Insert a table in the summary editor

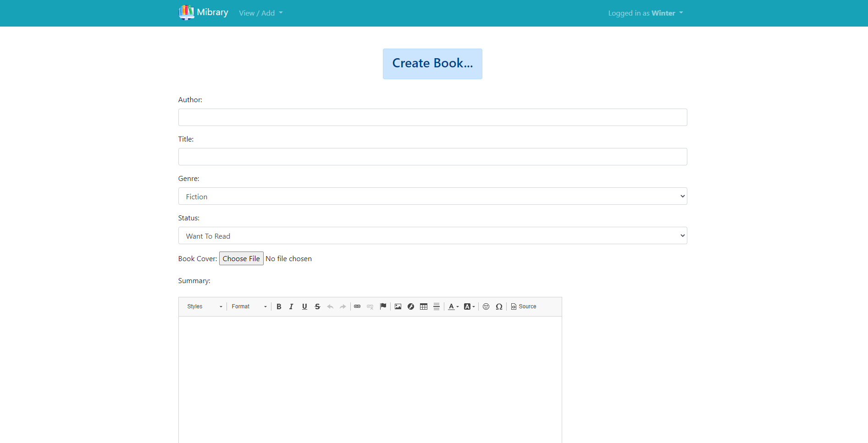click(423, 306)
